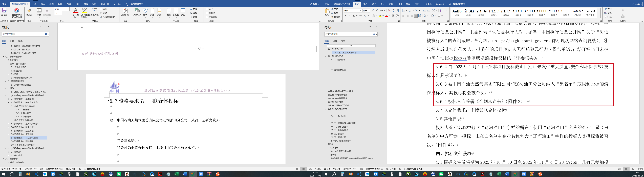The image size is (644, 177).
Task: Select the 格式刷 format painter in left ribbon
Action: (29, 12)
